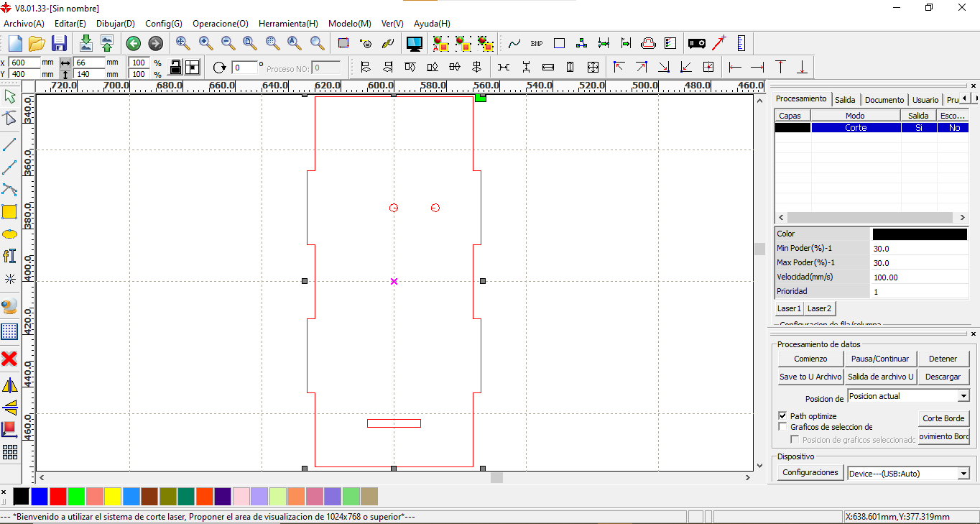Click the right arrow of the panel tab scroller

pyautogui.click(x=975, y=98)
